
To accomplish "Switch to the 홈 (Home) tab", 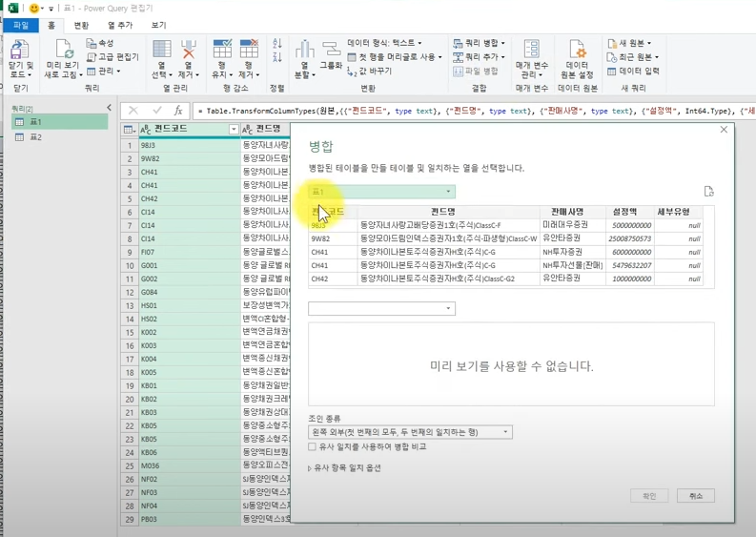I will click(x=51, y=25).
